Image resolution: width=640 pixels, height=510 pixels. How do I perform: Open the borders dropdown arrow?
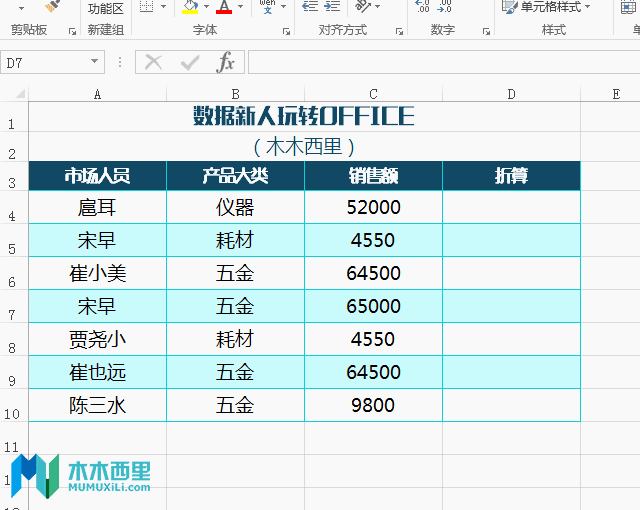[164, 7]
